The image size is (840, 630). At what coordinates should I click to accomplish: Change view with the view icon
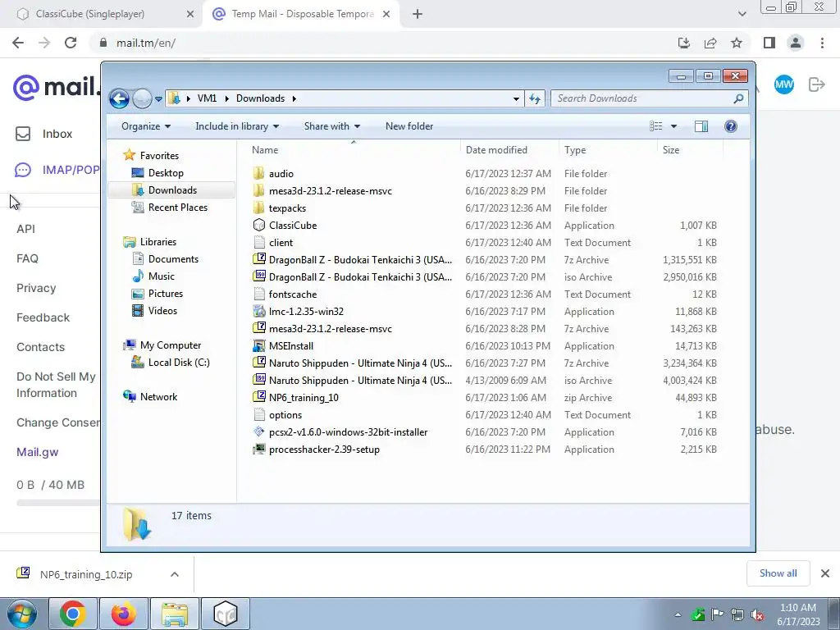pos(656,126)
